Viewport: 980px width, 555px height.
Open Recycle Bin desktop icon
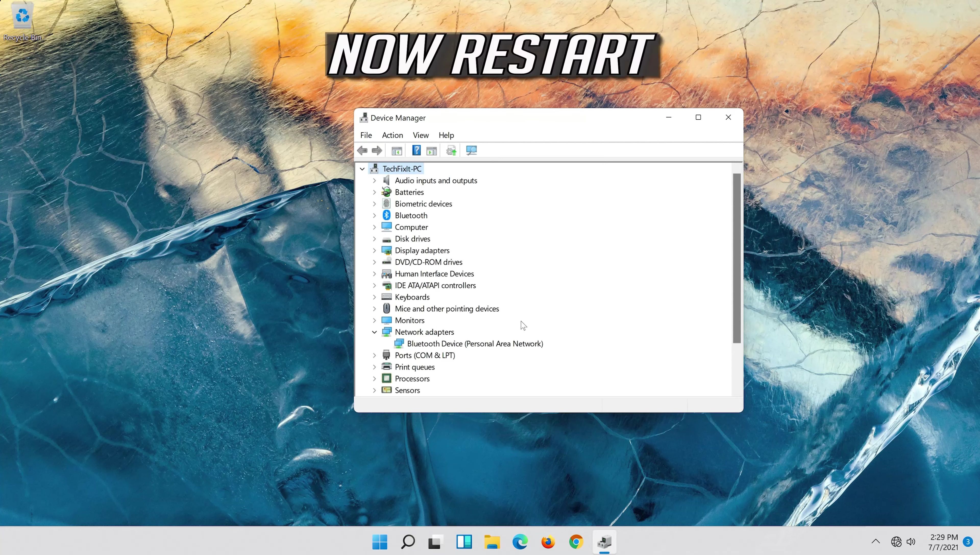click(22, 21)
